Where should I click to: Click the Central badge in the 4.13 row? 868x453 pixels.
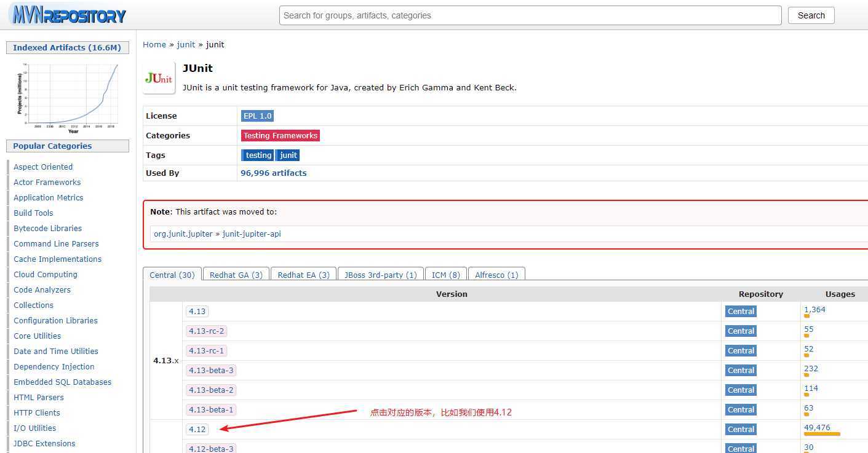click(741, 311)
